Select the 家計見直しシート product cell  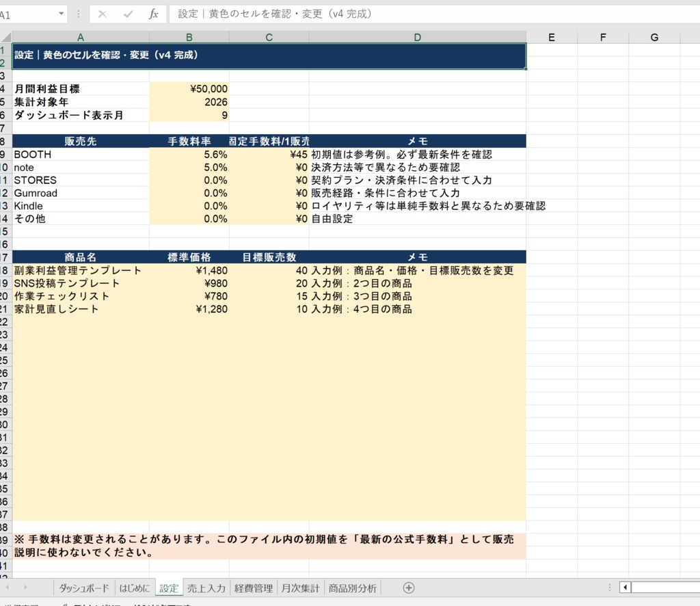[x=81, y=309]
